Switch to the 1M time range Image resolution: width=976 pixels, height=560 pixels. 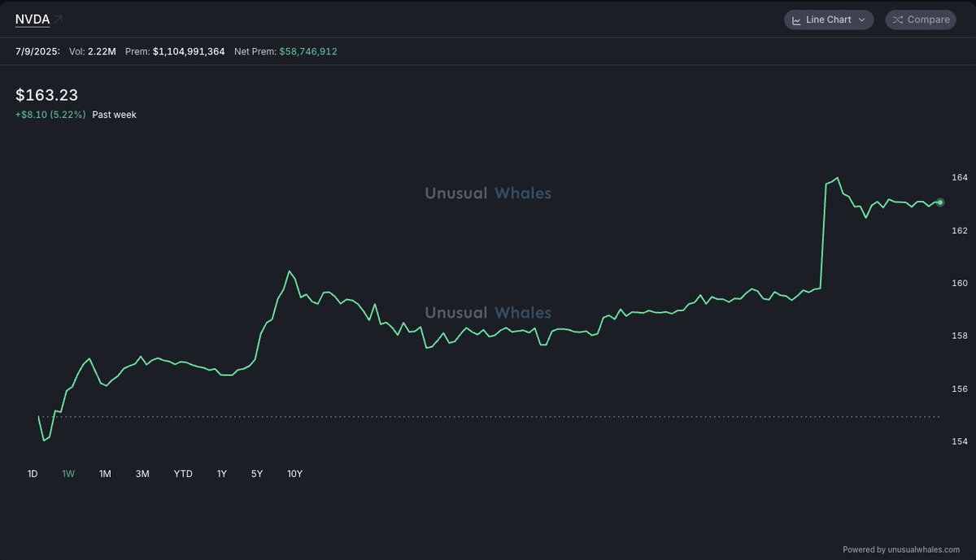(x=105, y=474)
